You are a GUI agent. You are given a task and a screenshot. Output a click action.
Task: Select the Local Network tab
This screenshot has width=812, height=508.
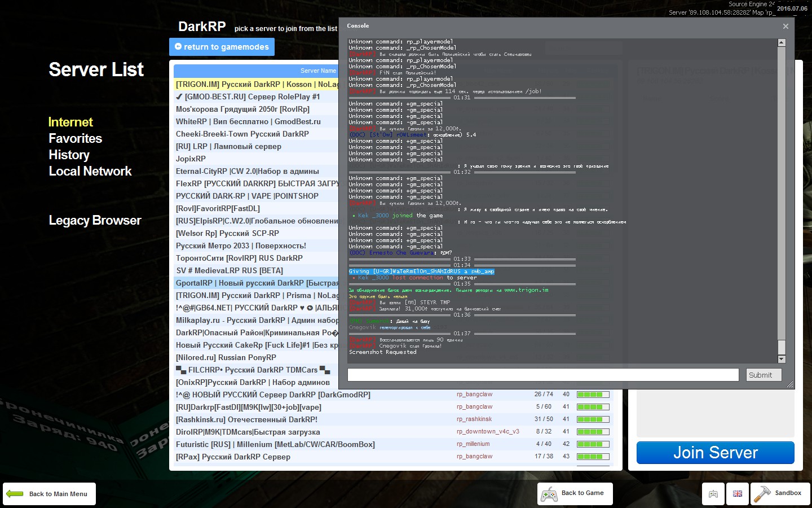pos(90,171)
